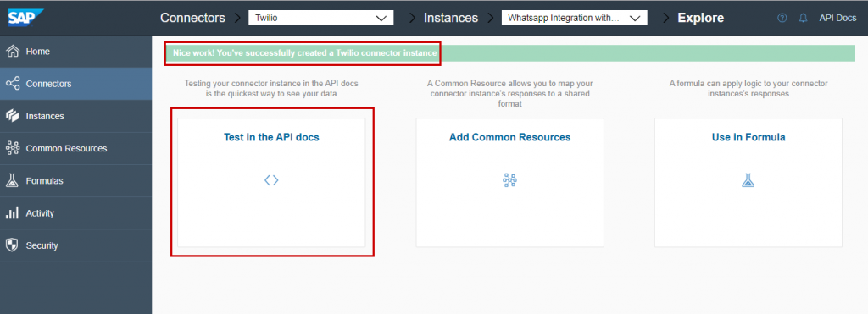The height and width of the screenshot is (314, 868).
Task: Click the Common Resources cluster icon in sidebar
Action: point(12,148)
